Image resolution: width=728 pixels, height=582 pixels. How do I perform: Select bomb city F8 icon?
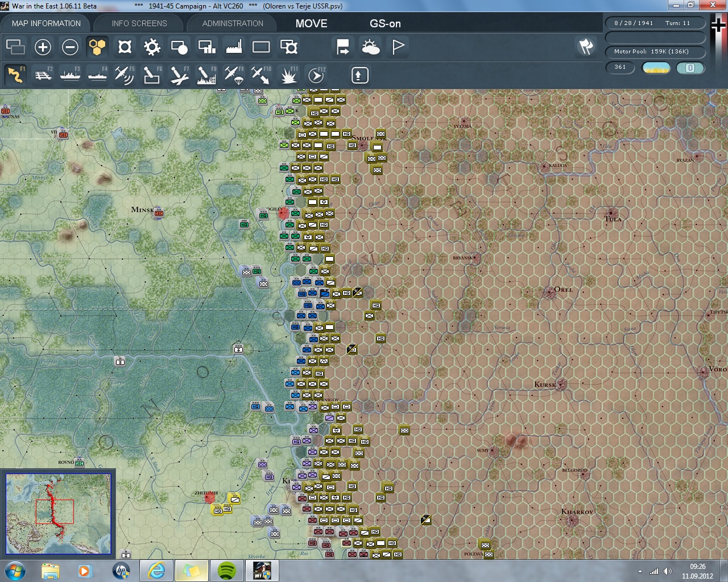click(206, 74)
